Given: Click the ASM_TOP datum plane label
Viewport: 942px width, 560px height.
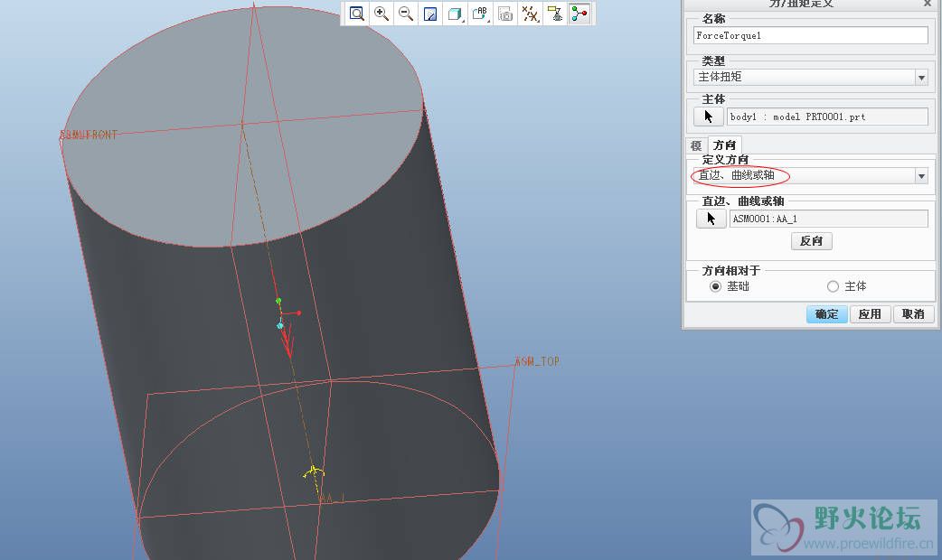Looking at the screenshot, I should 537,361.
